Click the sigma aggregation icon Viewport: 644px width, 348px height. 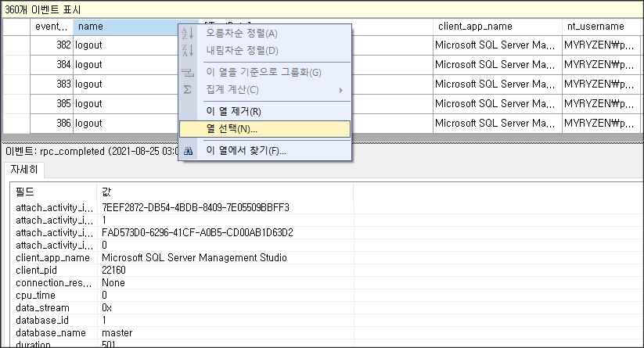(x=187, y=89)
